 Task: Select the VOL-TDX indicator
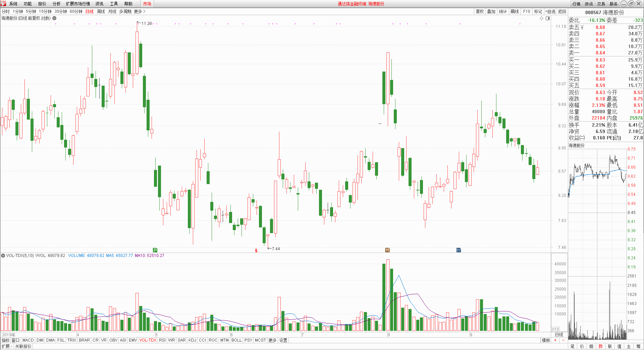(148, 340)
